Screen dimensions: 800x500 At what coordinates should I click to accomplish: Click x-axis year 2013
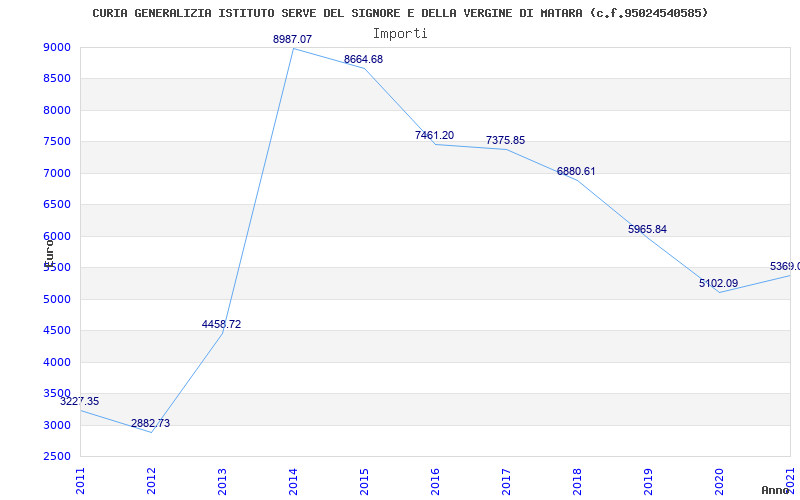click(x=222, y=481)
